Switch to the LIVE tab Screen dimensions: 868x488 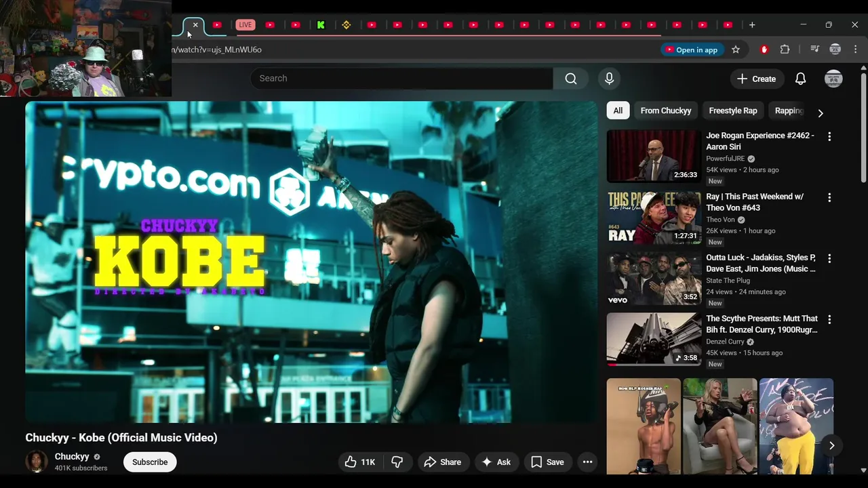[x=245, y=25]
